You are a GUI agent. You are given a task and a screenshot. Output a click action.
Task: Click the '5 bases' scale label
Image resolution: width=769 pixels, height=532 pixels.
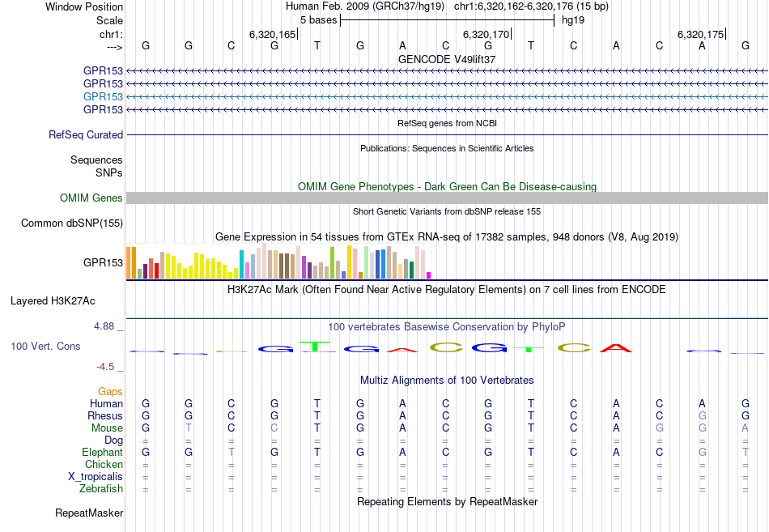319,20
